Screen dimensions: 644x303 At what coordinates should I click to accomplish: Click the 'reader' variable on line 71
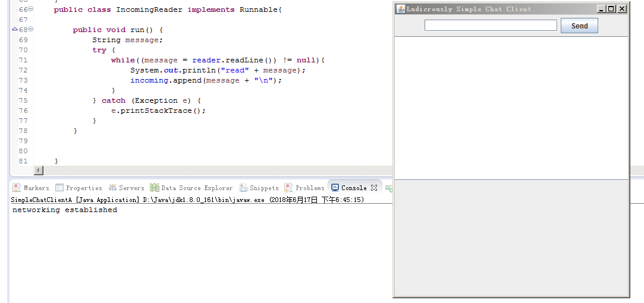click(206, 60)
